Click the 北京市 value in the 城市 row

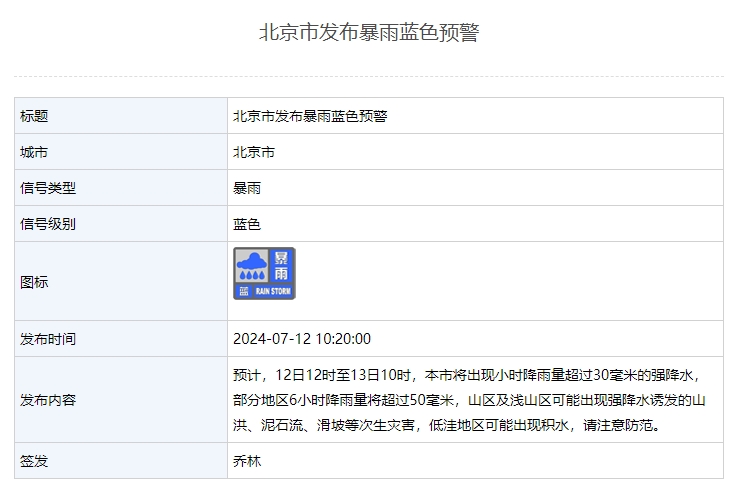254,152
